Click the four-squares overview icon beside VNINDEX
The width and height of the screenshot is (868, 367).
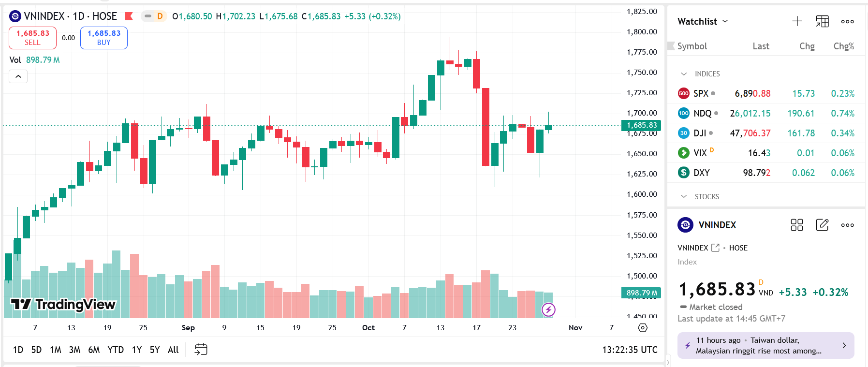[797, 225]
